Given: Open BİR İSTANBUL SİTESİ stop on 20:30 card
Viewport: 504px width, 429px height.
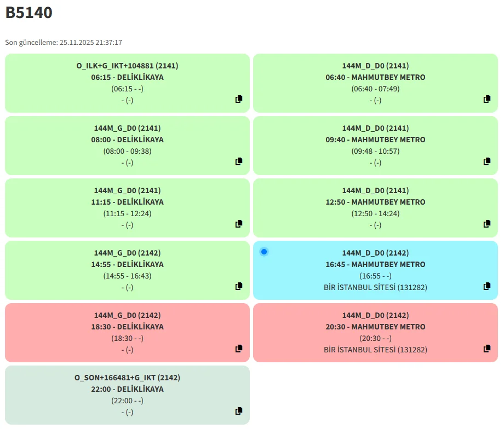Looking at the screenshot, I should [375, 350].
